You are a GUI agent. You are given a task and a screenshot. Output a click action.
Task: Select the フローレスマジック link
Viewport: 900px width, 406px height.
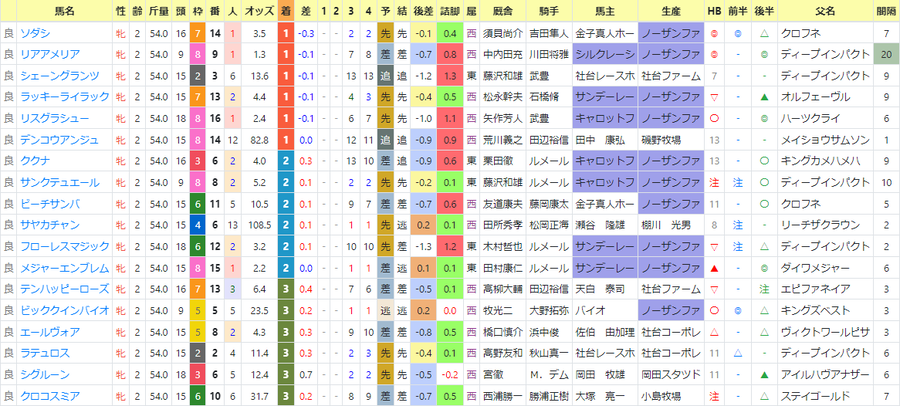[x=64, y=246]
